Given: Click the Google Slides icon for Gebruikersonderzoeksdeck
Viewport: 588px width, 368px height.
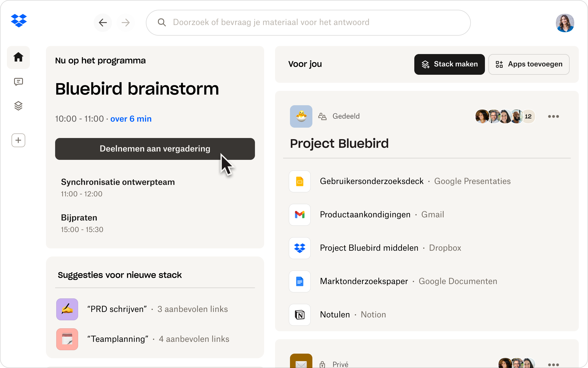Looking at the screenshot, I should 300,181.
